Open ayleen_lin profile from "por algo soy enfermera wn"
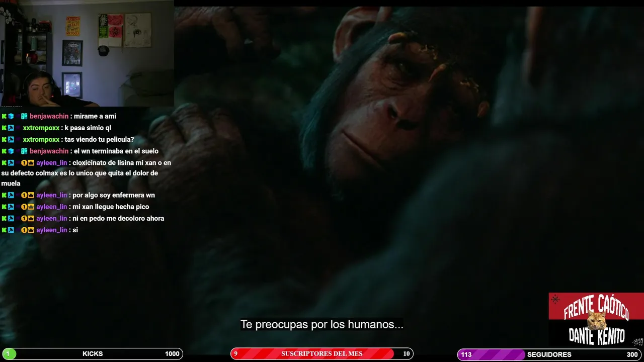The height and width of the screenshot is (362, 644). coord(51,195)
